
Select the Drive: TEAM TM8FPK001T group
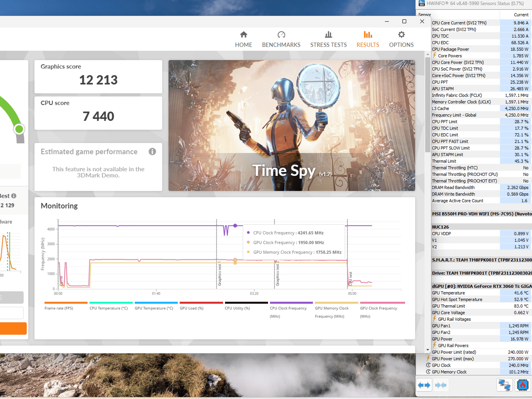pos(481,273)
